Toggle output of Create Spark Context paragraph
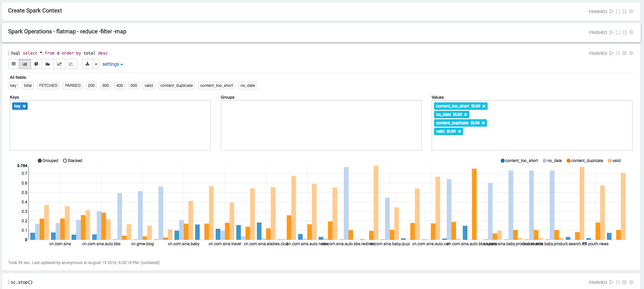Viewport: 644px width, 289px height. tap(624, 11)
